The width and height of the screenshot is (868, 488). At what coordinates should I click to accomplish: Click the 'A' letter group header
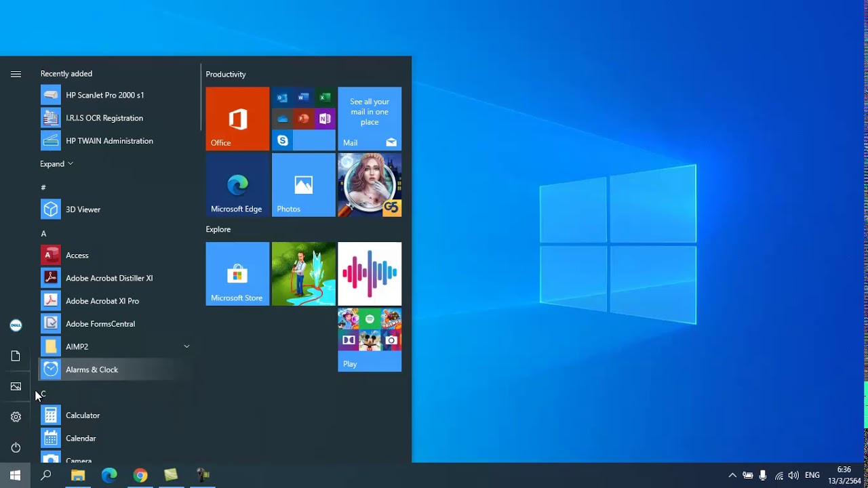pyautogui.click(x=43, y=233)
